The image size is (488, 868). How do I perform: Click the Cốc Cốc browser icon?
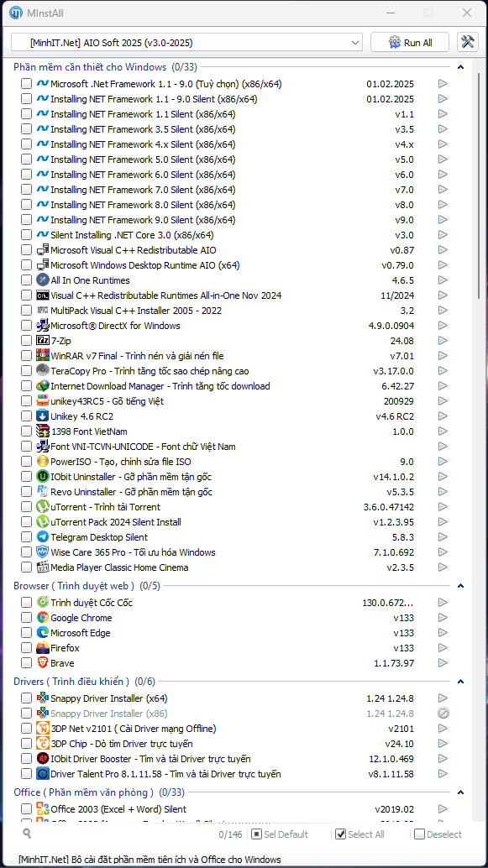point(43,602)
